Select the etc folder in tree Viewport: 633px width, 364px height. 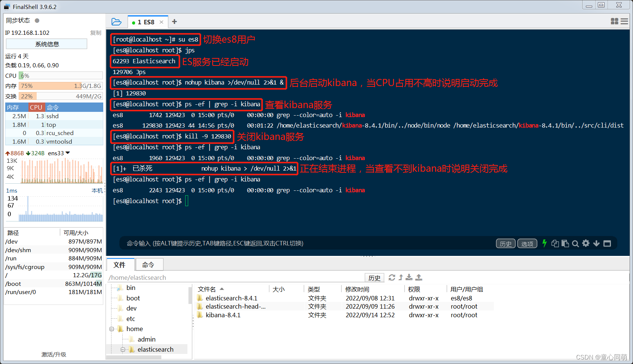click(x=131, y=319)
